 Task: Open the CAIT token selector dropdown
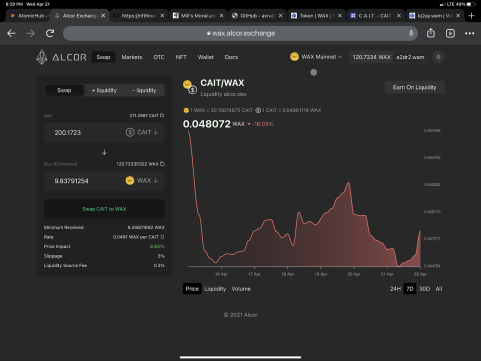coord(142,132)
